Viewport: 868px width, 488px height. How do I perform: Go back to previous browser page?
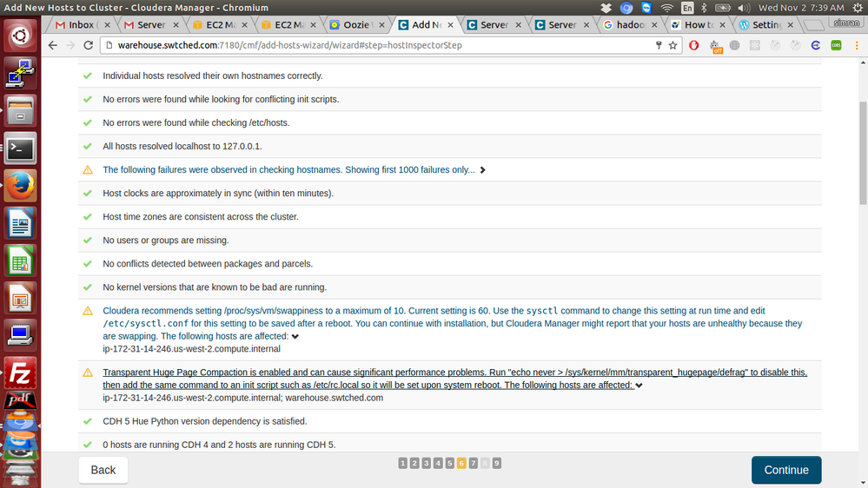(x=53, y=45)
